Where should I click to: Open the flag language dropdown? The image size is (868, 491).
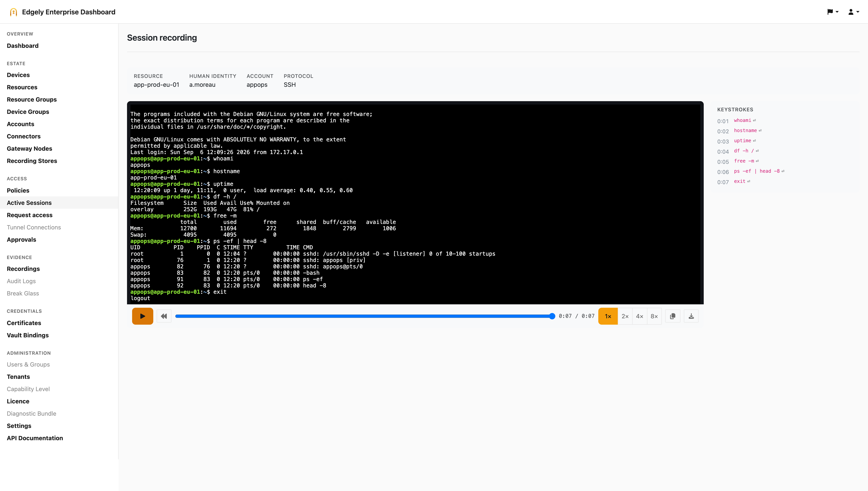point(833,12)
